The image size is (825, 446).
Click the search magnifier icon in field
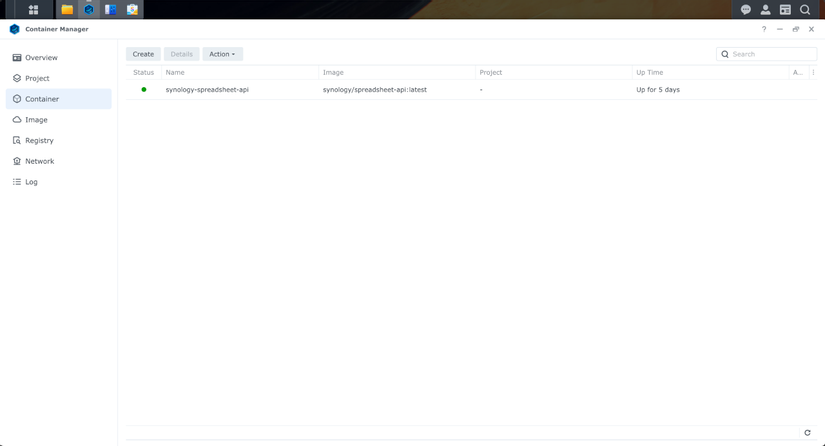pos(725,54)
